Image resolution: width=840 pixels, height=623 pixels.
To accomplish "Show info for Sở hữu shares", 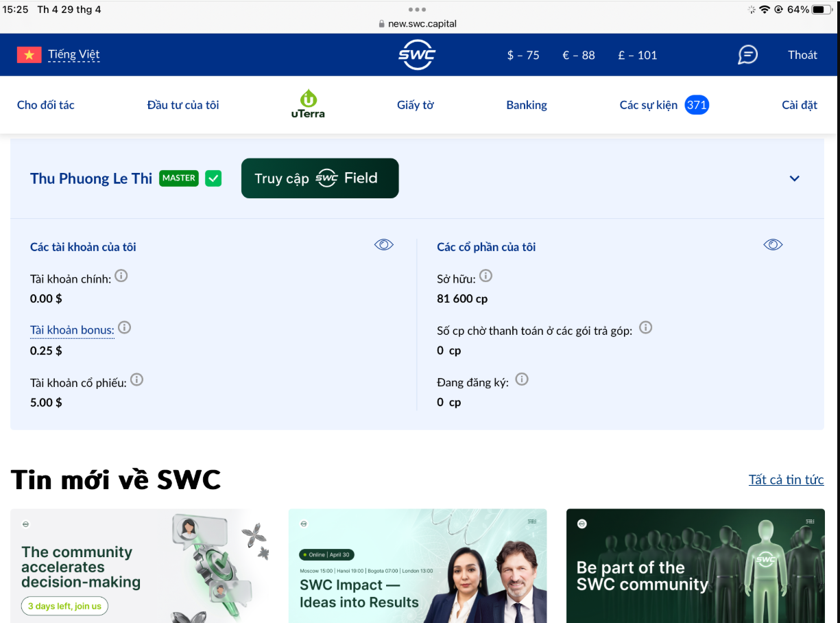I will pos(485,276).
